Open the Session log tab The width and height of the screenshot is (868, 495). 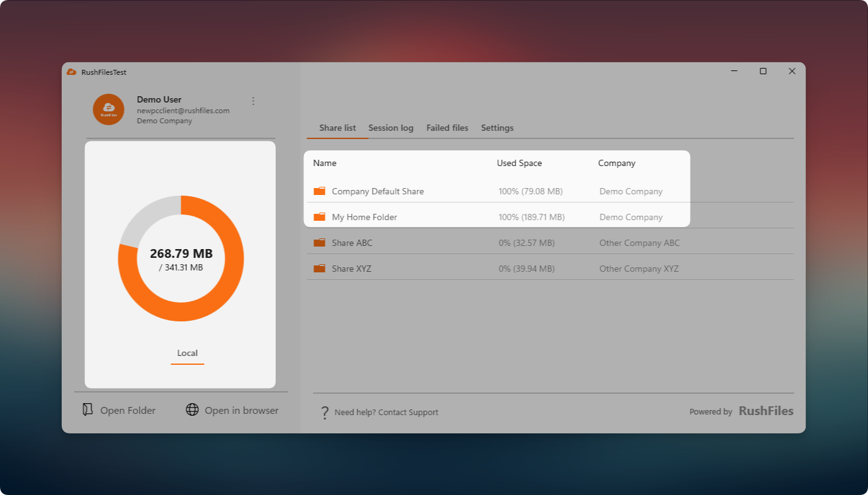(x=391, y=128)
